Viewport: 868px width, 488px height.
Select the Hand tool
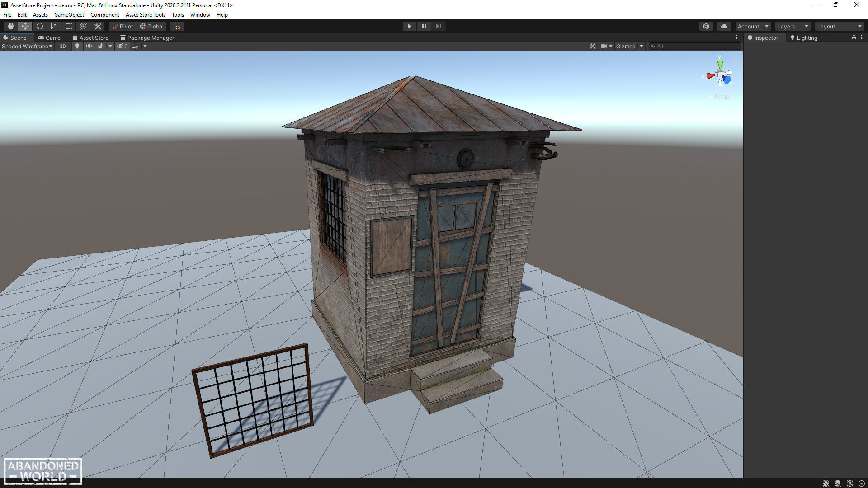(x=10, y=26)
